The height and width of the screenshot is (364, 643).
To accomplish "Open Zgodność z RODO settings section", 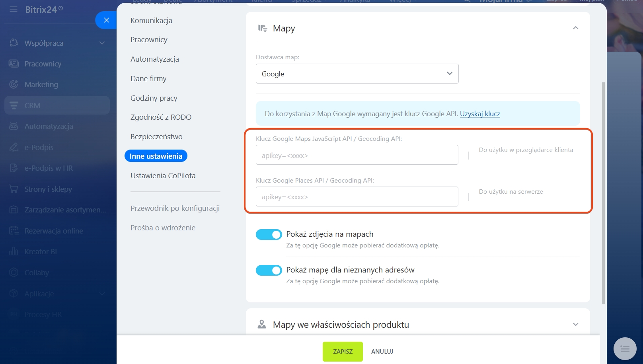I will 161,117.
